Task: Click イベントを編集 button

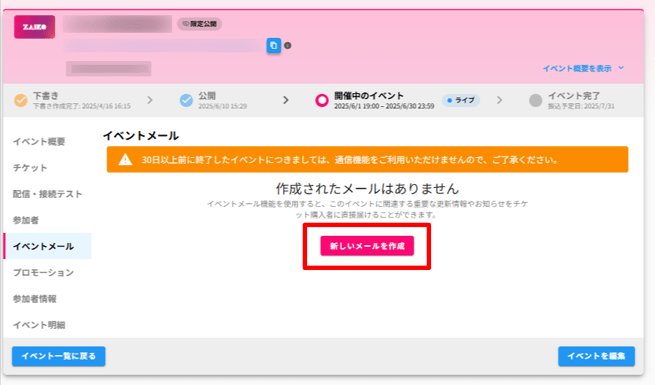Action: (x=597, y=356)
